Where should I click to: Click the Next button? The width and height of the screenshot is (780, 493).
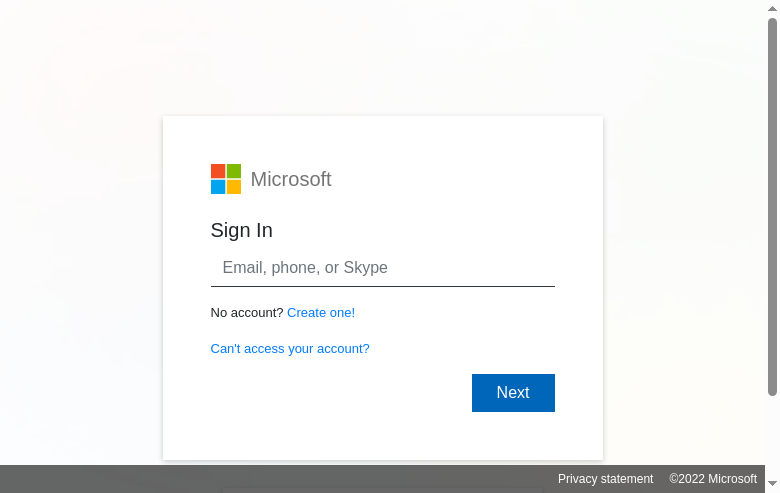pos(513,393)
